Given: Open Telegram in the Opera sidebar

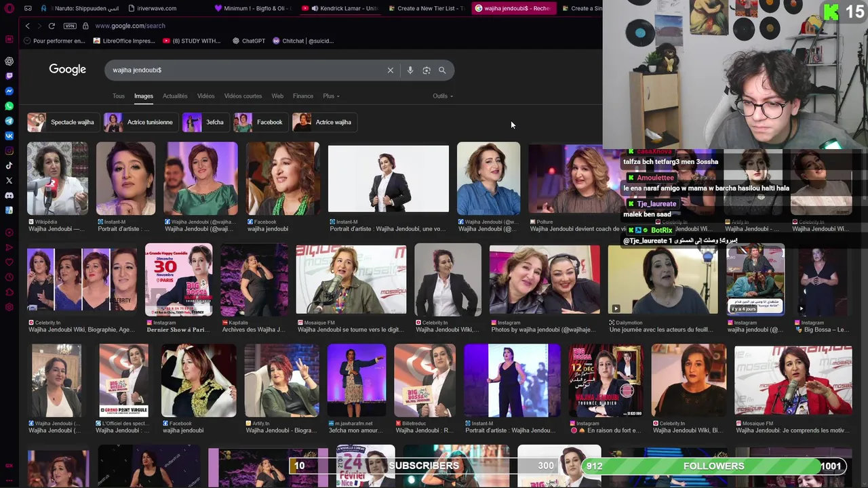Looking at the screenshot, I should point(9,121).
